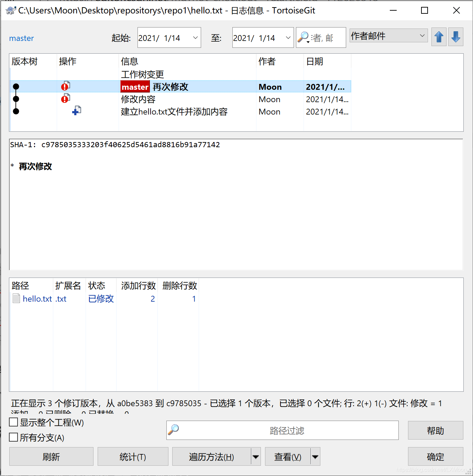Click the 统计(T) button
This screenshot has width=473, height=476.
(133, 456)
